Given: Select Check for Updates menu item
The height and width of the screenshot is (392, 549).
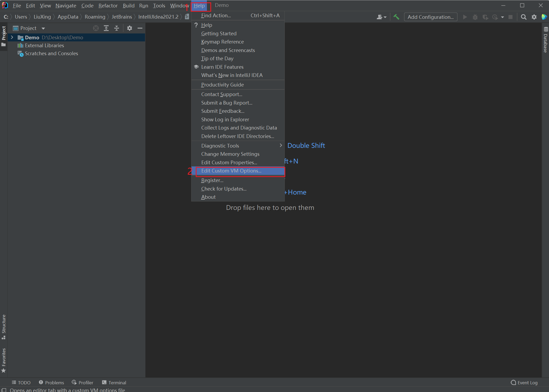Looking at the screenshot, I should tap(224, 189).
